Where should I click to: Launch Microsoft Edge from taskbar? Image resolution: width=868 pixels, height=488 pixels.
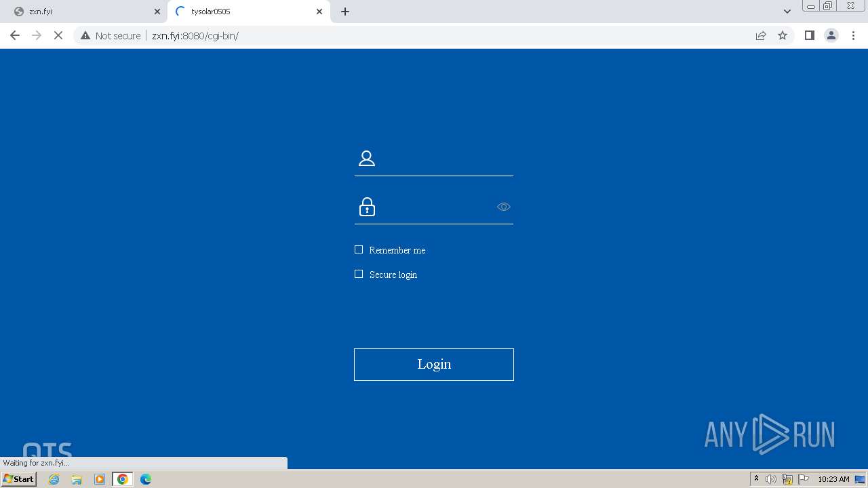[x=146, y=479]
